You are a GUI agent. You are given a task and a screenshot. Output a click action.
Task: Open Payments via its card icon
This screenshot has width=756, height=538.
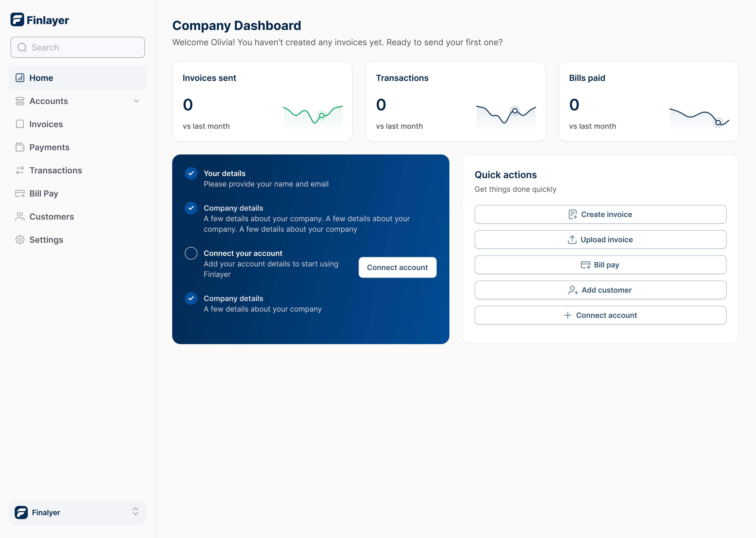[20, 147]
